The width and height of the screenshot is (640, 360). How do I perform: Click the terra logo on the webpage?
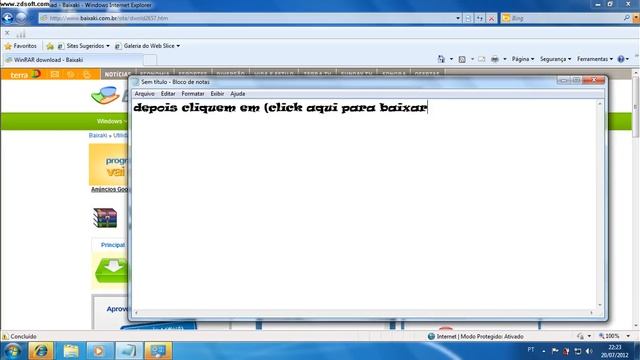(x=24, y=75)
